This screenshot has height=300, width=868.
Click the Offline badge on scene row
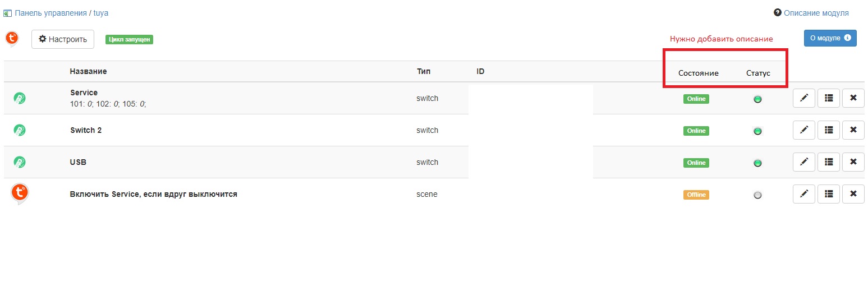pos(696,195)
